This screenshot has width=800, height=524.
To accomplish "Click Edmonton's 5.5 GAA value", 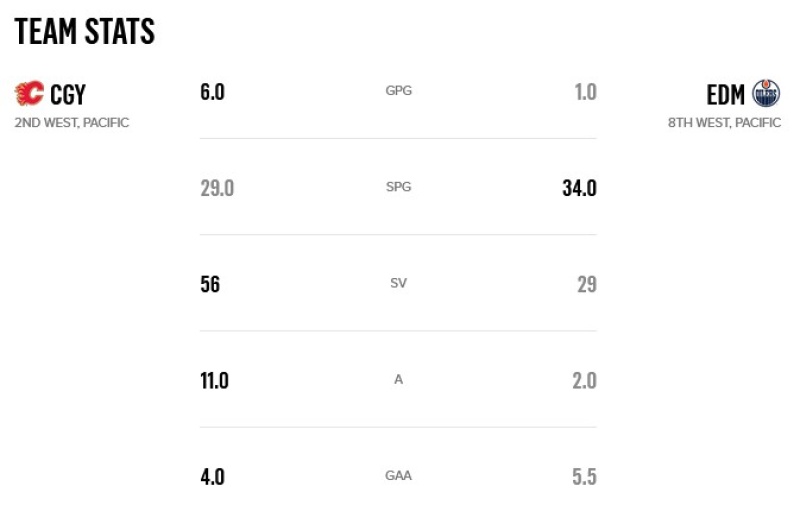I will coord(584,477).
